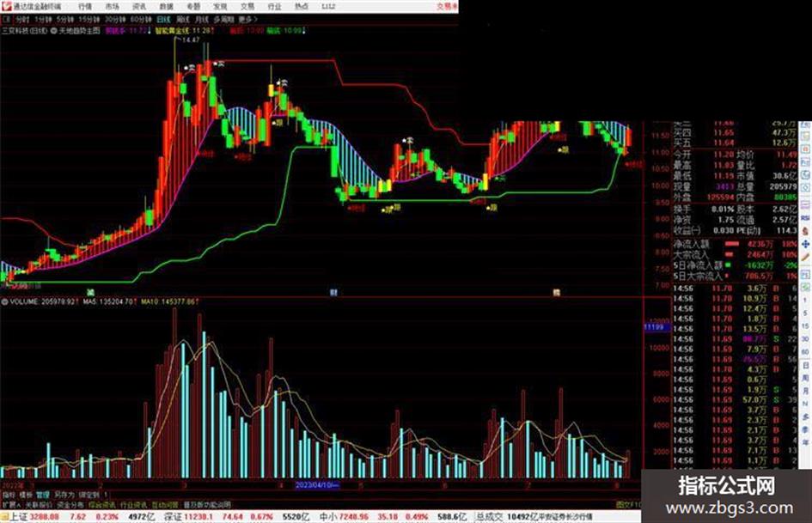Image resolution: width=812 pixels, height=523 pixels.
Task: Open the 普及版功能说明 link
Action: pyautogui.click(x=206, y=505)
